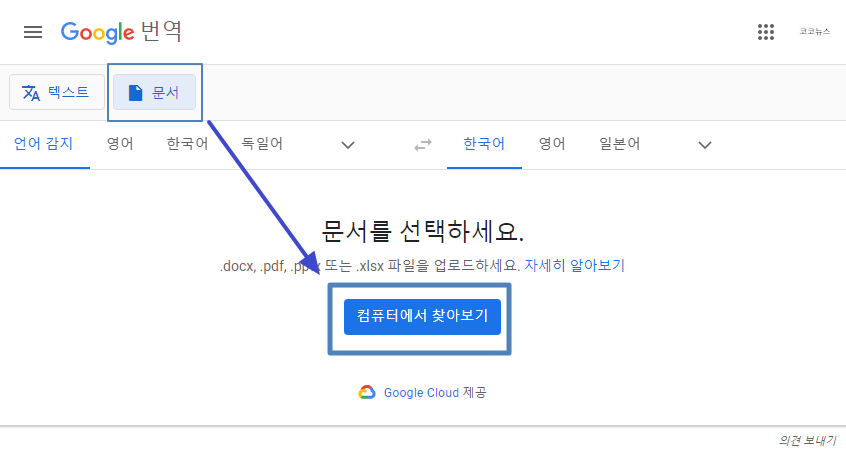Click the Google 번역 logo

[121, 32]
